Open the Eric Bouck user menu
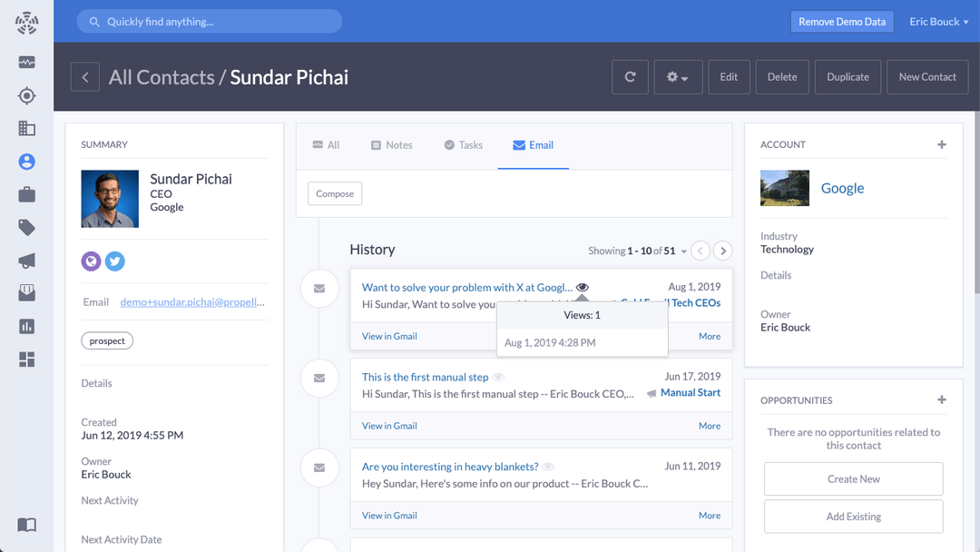This screenshot has height=552, width=980. [x=937, y=21]
